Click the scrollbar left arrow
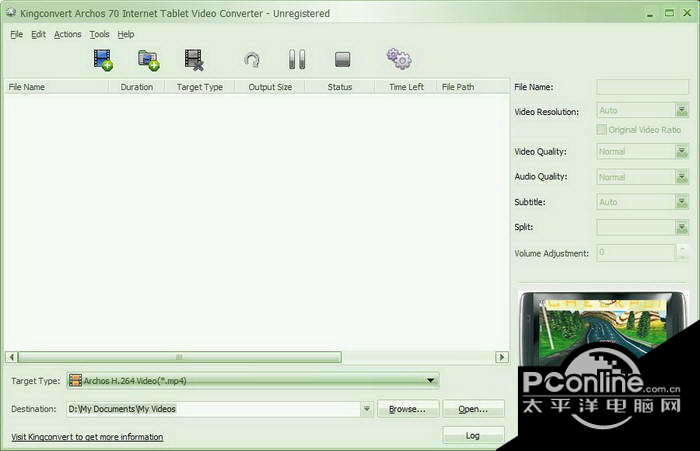The image size is (700, 451). tap(12, 357)
